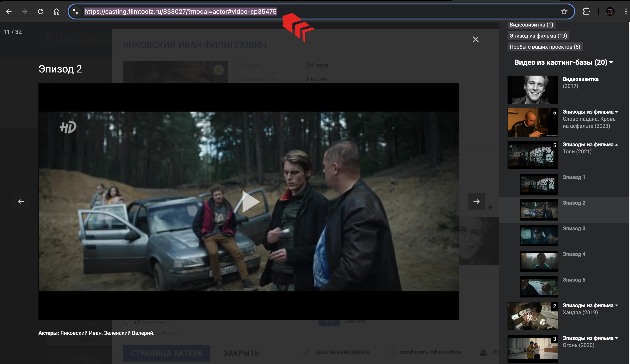
Task: Go back with browser back arrow
Action: [9, 11]
